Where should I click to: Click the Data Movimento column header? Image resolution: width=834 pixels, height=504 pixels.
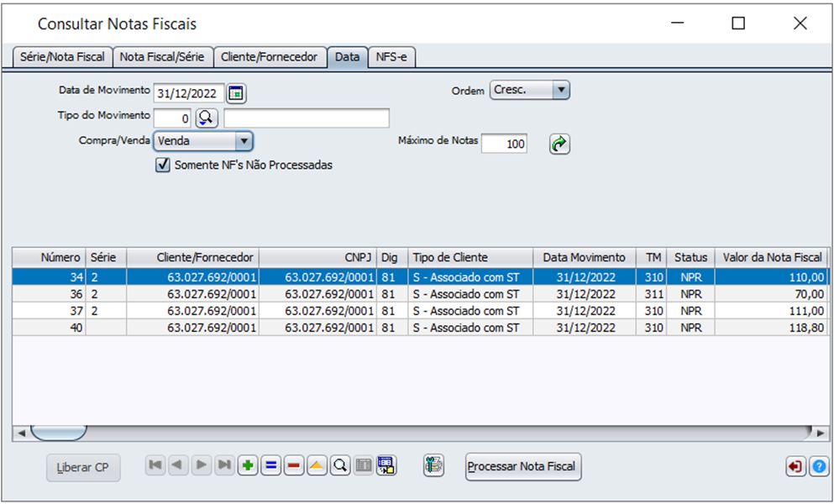point(584,258)
